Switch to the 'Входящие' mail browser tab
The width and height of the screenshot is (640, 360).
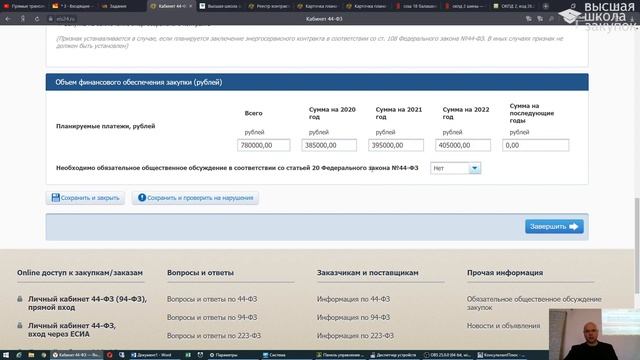pos(73,6)
